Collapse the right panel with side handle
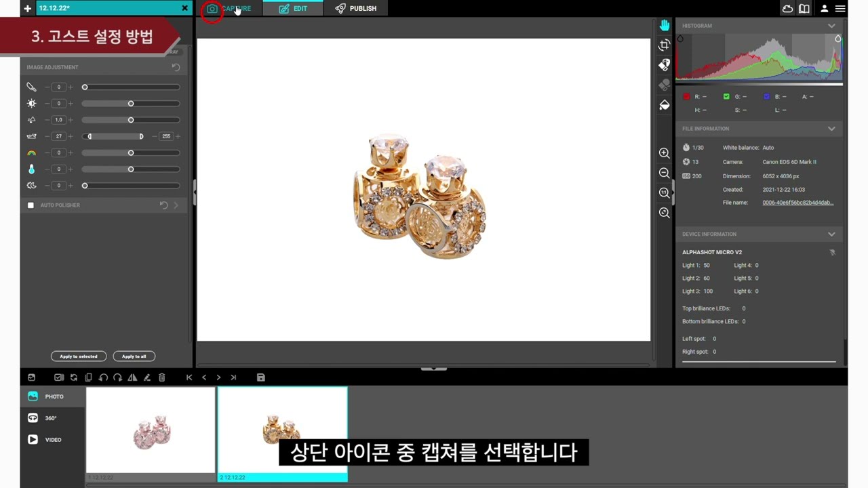 (673, 192)
